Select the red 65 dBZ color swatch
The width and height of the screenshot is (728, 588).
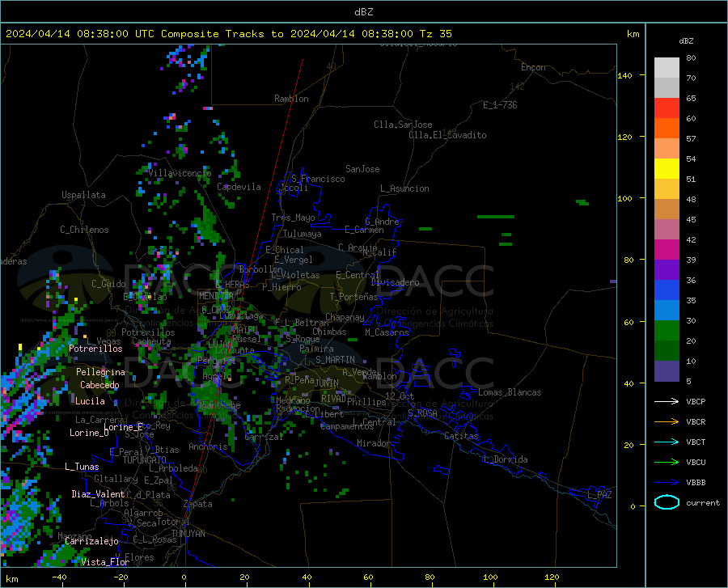click(667, 108)
